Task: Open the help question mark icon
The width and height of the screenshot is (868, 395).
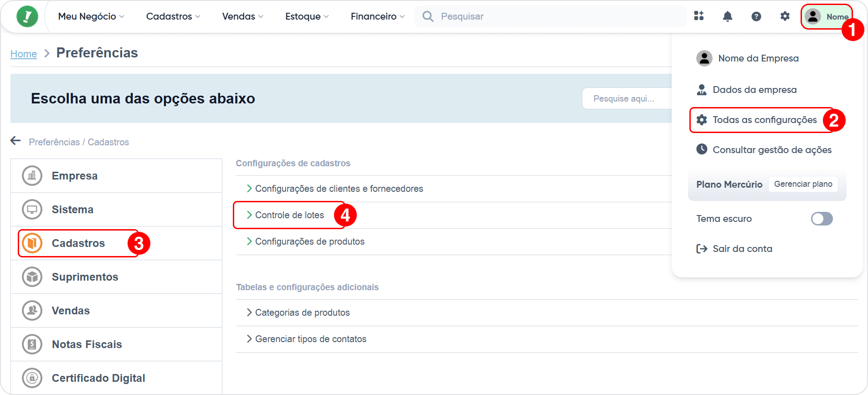Action: (x=756, y=16)
